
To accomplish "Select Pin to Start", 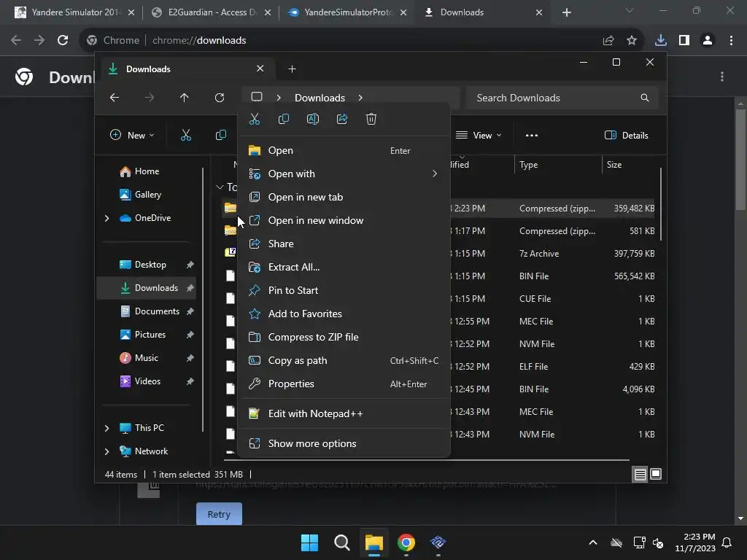I will (344, 290).
